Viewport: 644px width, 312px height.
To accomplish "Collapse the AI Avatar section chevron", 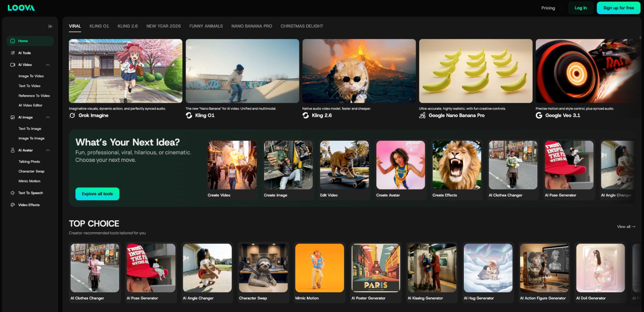I will [48, 150].
